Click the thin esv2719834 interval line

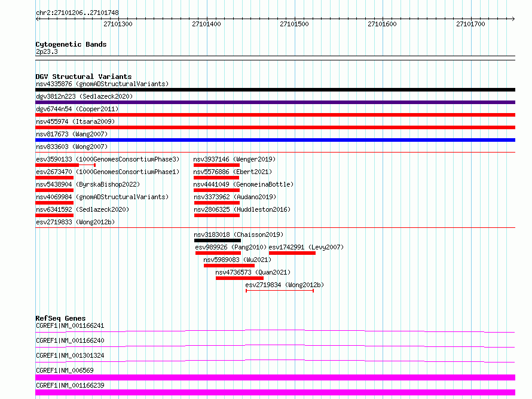pyautogui.click(x=280, y=291)
